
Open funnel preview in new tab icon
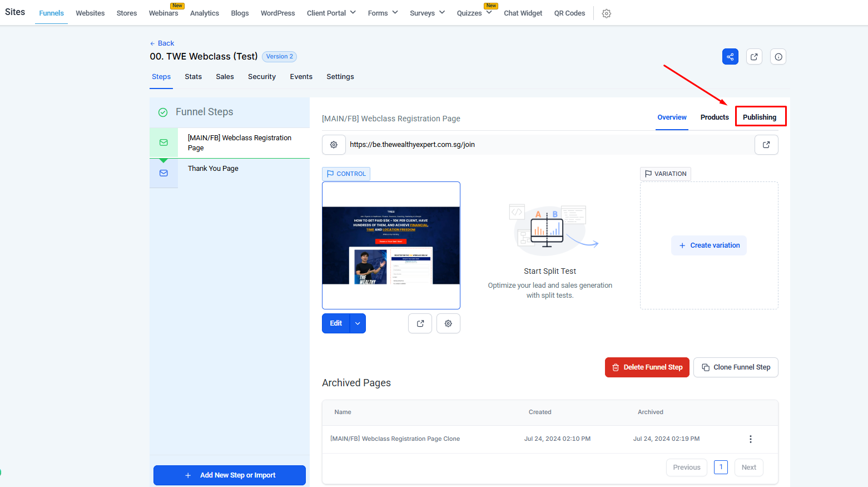(x=754, y=57)
